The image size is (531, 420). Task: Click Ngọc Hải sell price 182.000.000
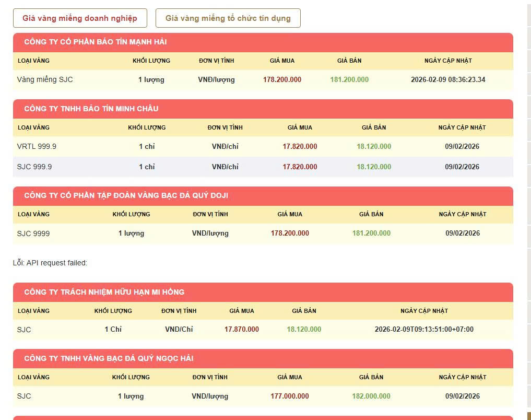coord(371,396)
